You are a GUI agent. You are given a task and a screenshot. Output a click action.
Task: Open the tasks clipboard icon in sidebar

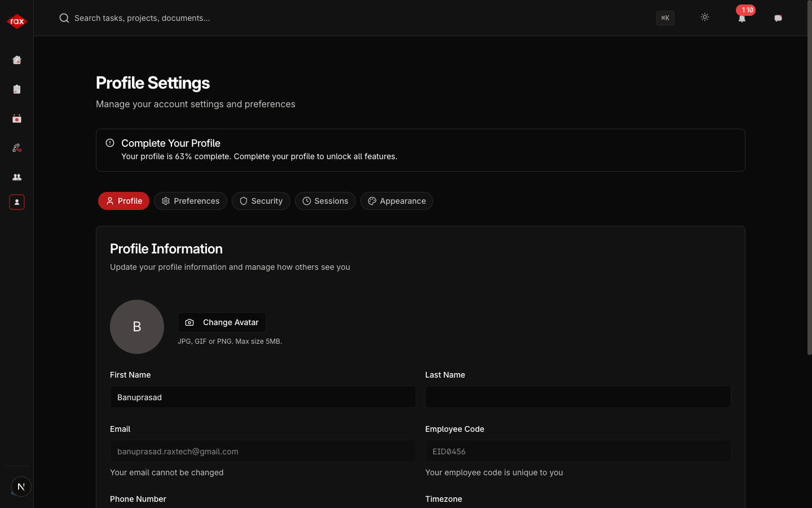pyautogui.click(x=17, y=89)
